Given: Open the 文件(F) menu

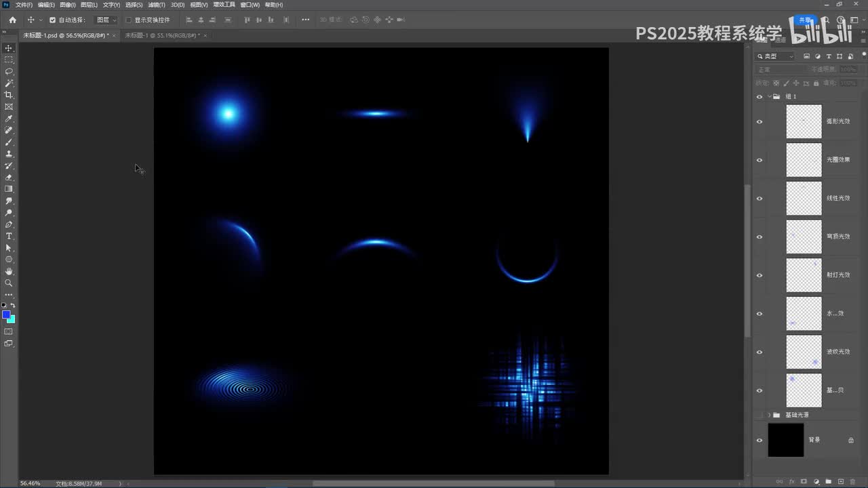Looking at the screenshot, I should (24, 5).
